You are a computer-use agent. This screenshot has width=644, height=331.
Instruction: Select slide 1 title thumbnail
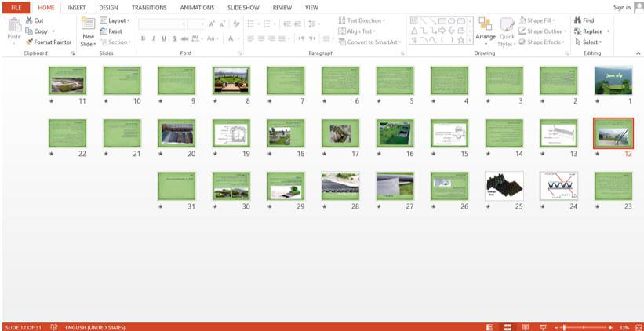pyautogui.click(x=613, y=80)
